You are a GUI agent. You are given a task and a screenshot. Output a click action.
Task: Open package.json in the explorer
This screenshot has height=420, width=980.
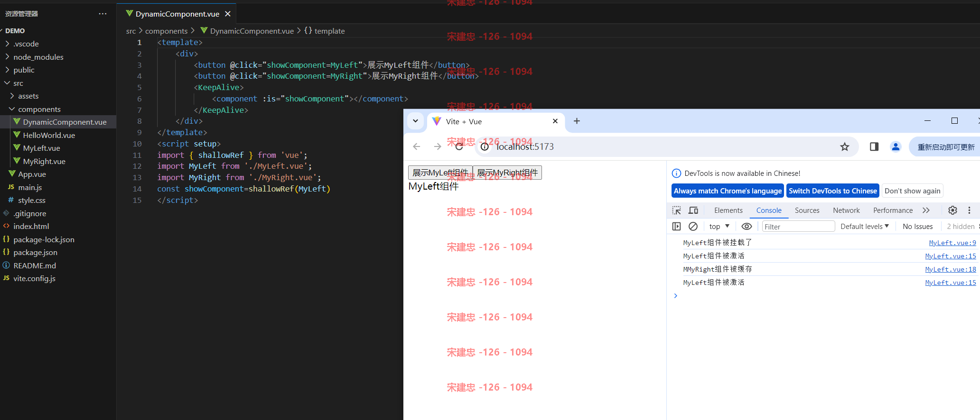pos(35,252)
